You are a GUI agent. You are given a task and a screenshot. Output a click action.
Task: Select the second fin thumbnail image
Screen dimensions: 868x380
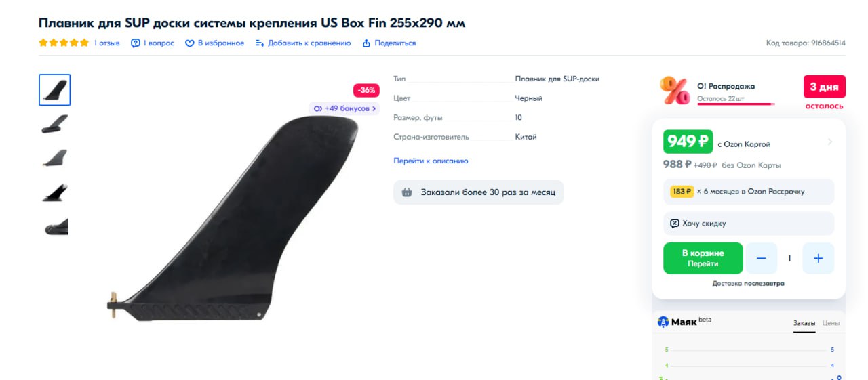[x=55, y=124]
